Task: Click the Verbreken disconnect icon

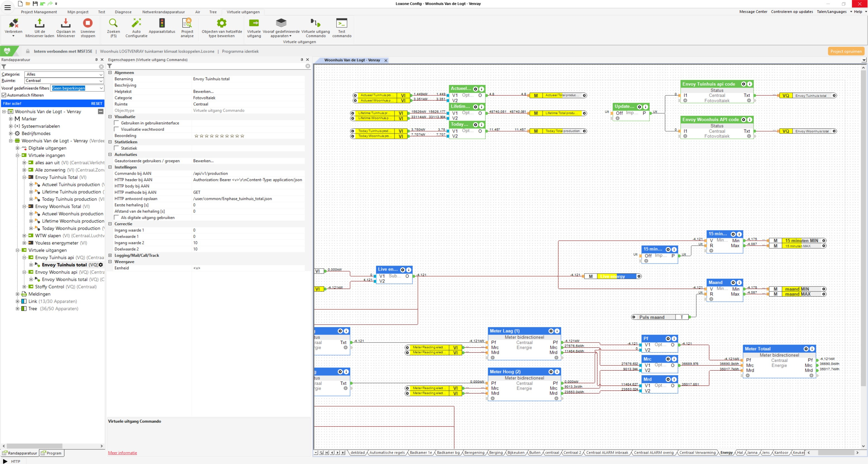Action: click(x=13, y=23)
